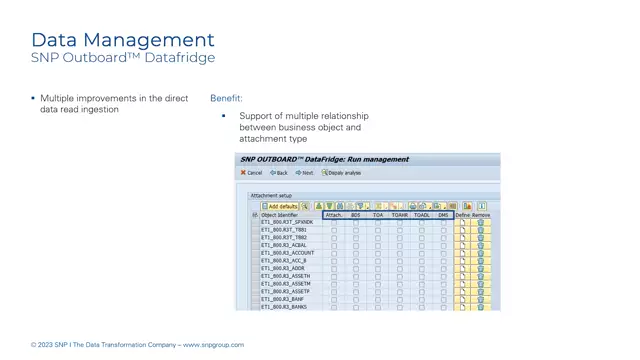Click the Details magnifier icon in table toolbar
The image size is (640, 360).
tap(304, 206)
